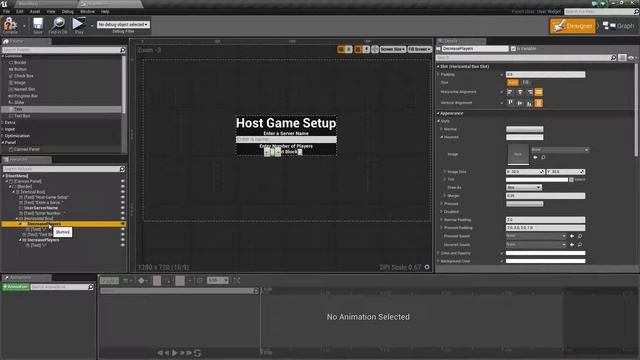Screen dimensions: 640x360
Task: Pick Progress Bar widget in Palette
Action: [x=26, y=96]
